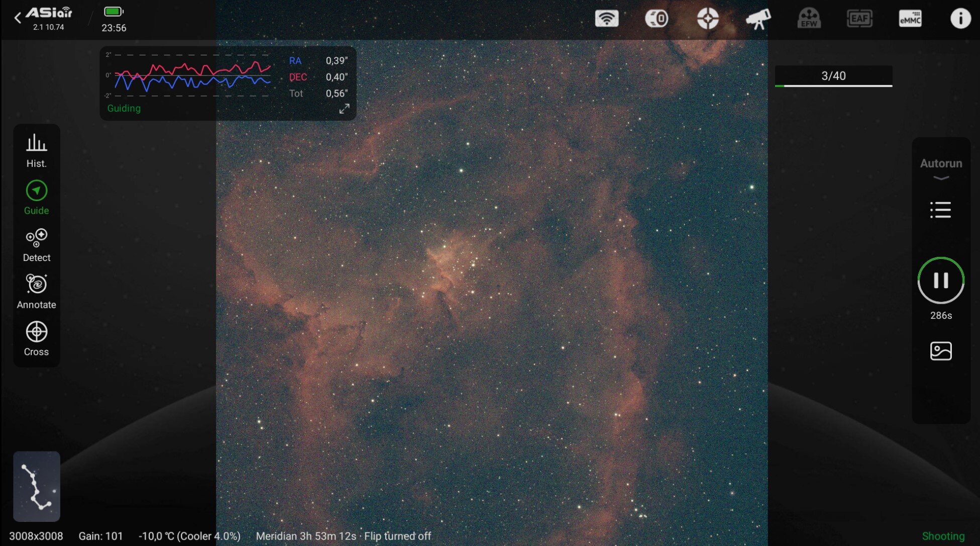
Task: Open EFW filter wheel settings
Action: (808, 19)
